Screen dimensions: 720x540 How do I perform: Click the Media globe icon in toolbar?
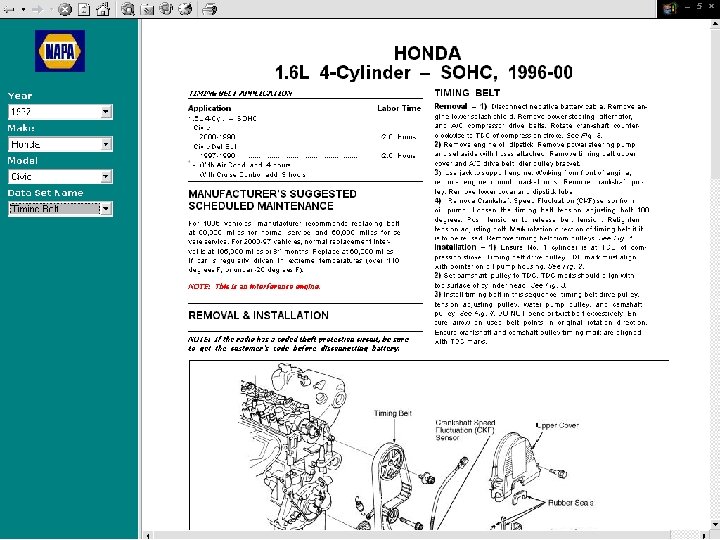(166, 9)
